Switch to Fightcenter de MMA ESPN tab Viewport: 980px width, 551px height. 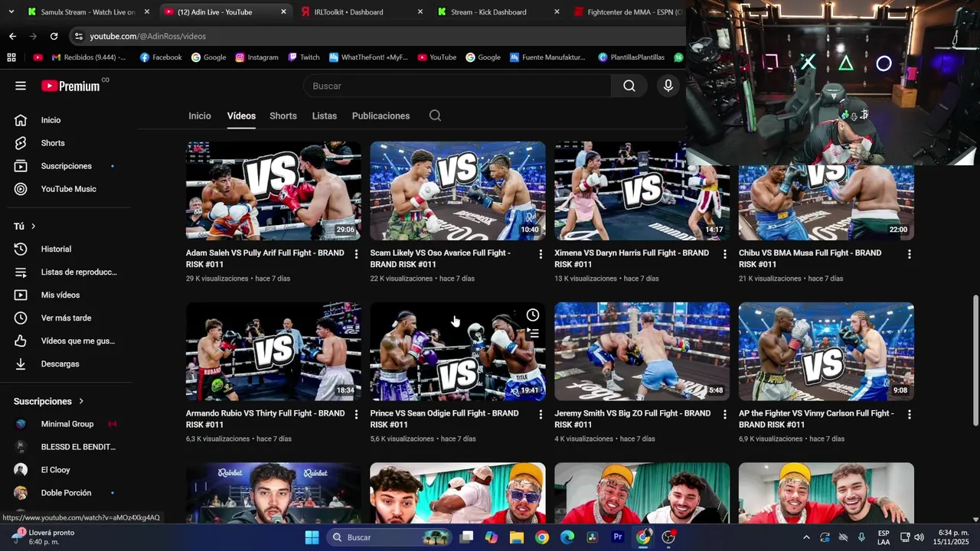628,12
